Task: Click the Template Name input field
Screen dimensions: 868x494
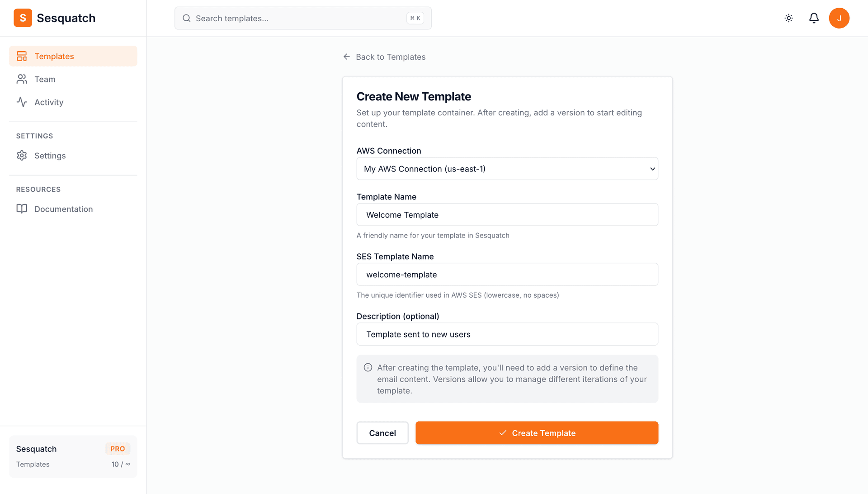Action: click(507, 214)
